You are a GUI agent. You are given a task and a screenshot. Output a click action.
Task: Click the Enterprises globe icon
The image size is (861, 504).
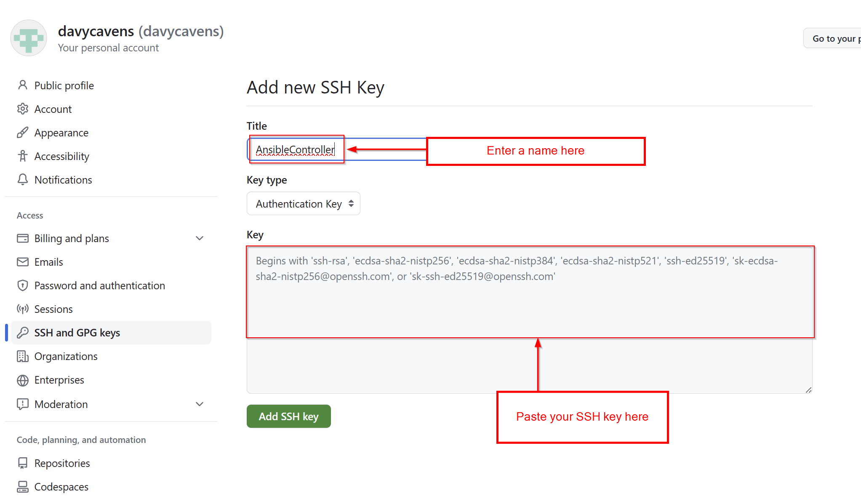tap(23, 380)
